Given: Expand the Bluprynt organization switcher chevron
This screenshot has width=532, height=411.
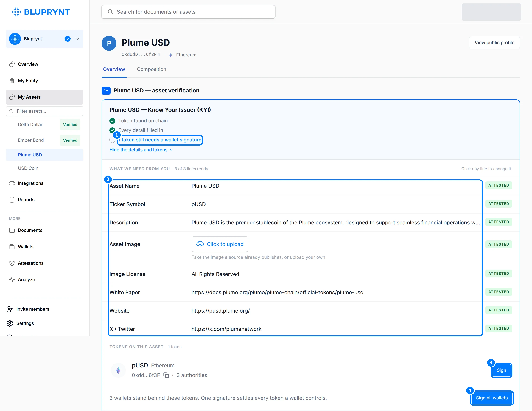Looking at the screenshot, I should (77, 39).
